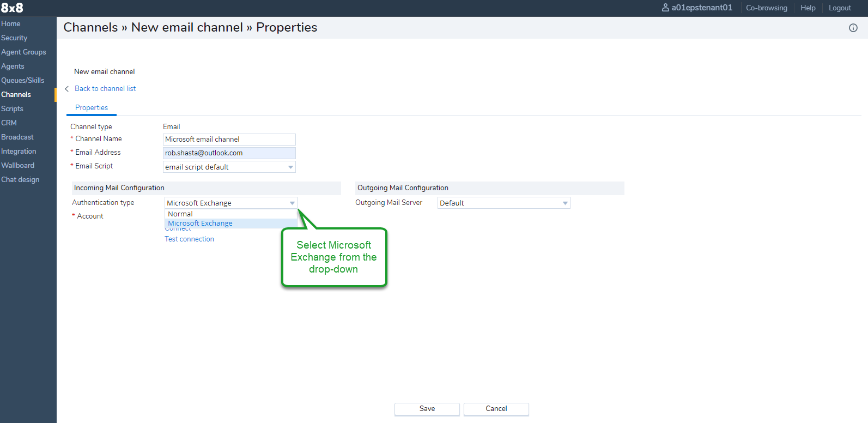The height and width of the screenshot is (423, 868).
Task: Go to CRM section
Action: tap(9, 123)
